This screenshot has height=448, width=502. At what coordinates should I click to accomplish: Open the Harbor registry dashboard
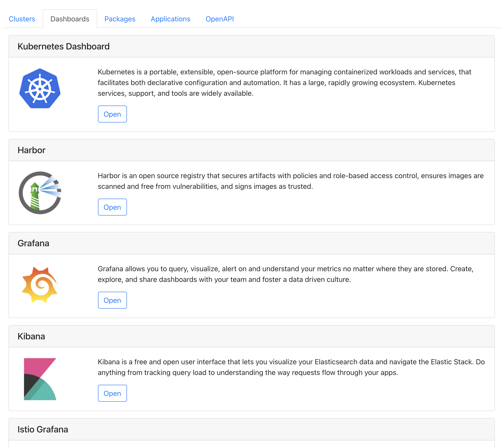112,207
